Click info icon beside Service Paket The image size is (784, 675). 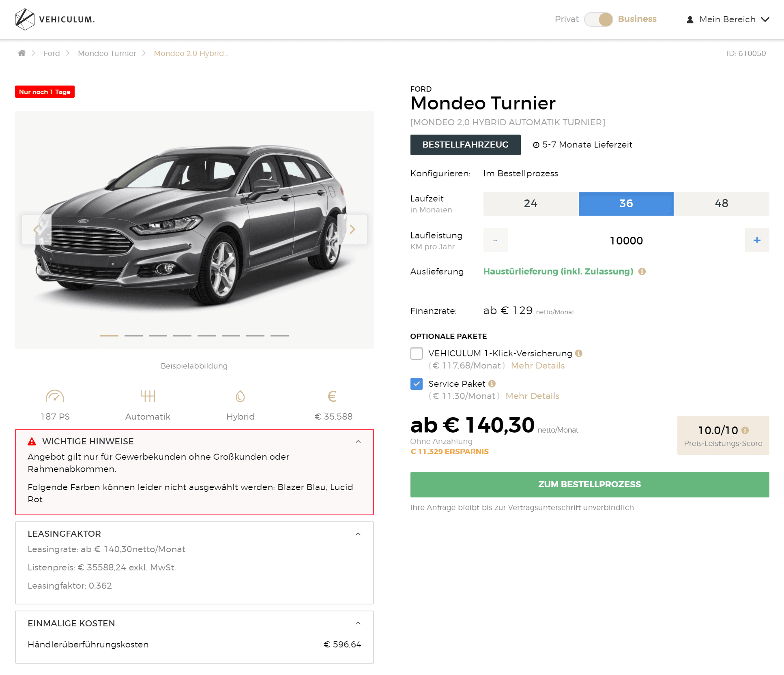(492, 384)
